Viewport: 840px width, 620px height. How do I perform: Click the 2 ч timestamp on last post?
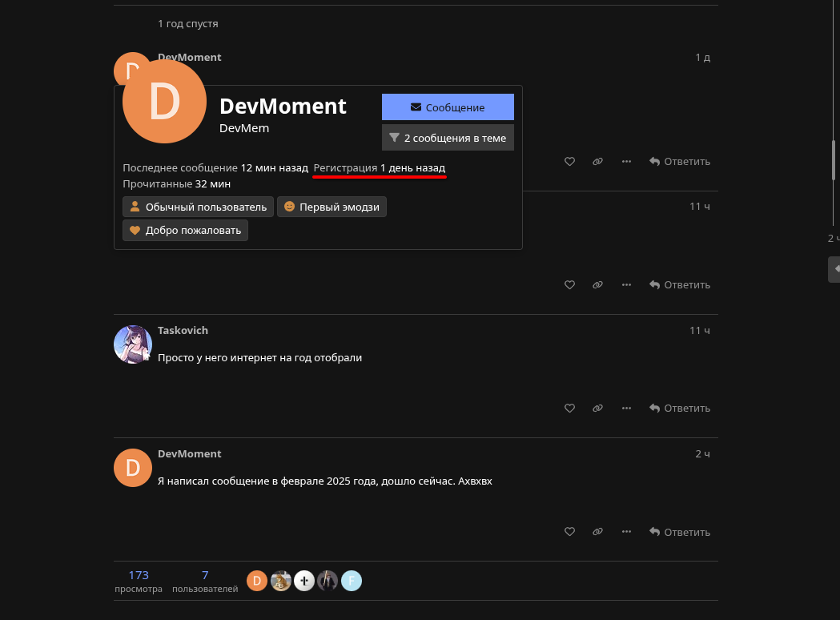(x=702, y=454)
